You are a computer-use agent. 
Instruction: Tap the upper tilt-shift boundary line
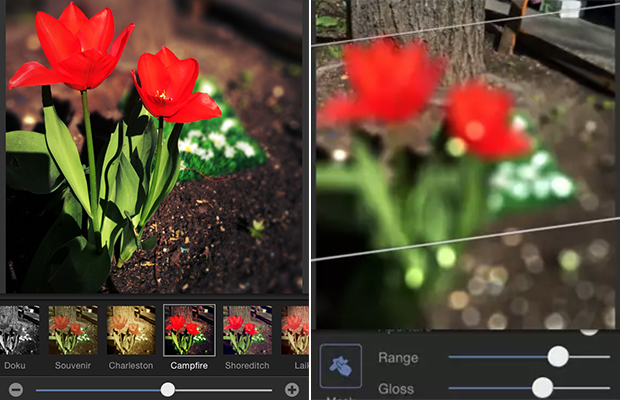coord(466,25)
